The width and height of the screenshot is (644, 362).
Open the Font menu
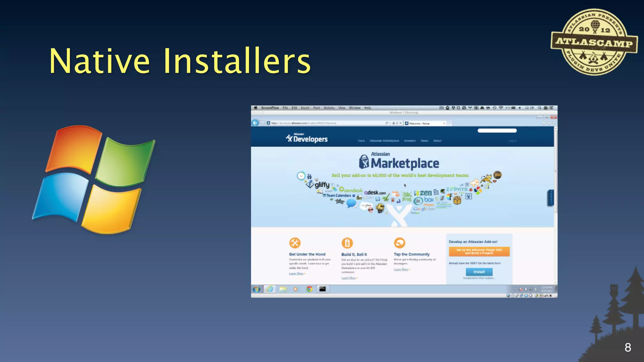[316, 108]
